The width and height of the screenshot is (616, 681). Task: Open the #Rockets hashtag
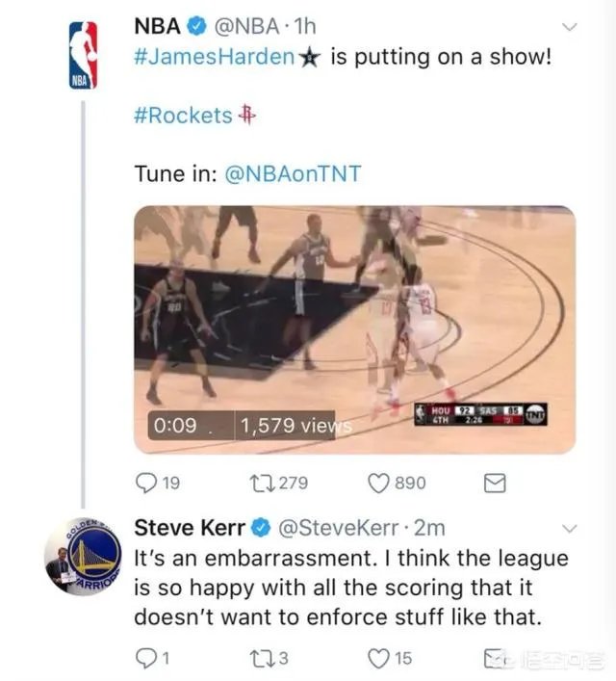[x=183, y=116]
